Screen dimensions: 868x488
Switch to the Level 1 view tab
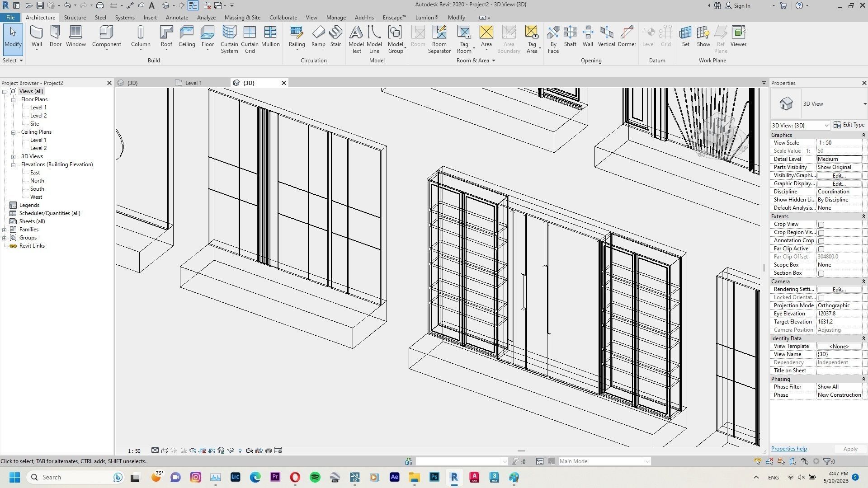[193, 83]
